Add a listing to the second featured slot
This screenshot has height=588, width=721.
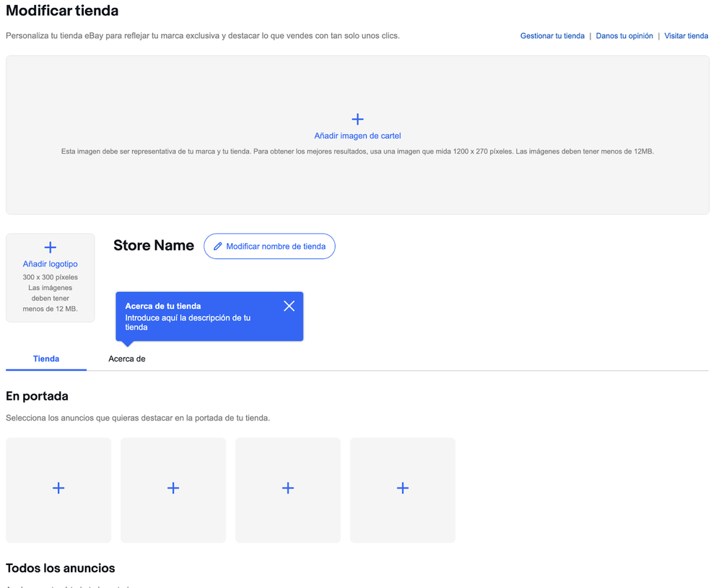pyautogui.click(x=173, y=490)
